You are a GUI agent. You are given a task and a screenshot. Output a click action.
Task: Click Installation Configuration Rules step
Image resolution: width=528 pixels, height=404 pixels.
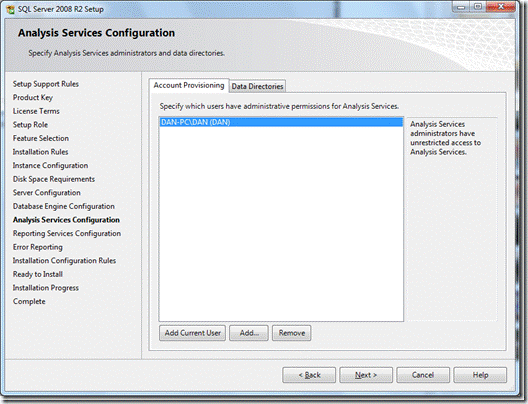click(x=64, y=261)
